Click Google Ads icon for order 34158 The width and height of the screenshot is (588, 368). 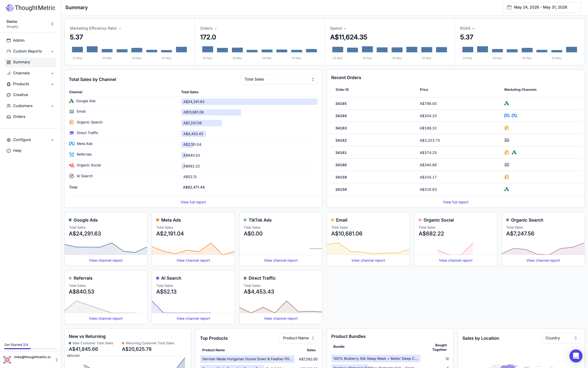506,189
